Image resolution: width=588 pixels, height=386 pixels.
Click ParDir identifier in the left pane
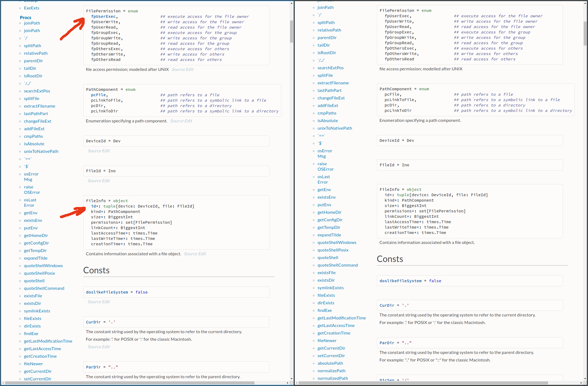93,367
